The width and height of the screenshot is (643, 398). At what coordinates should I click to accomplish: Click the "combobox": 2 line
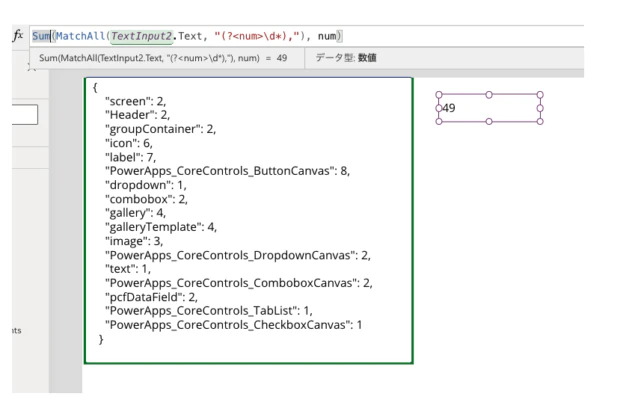pyautogui.click(x=146, y=199)
